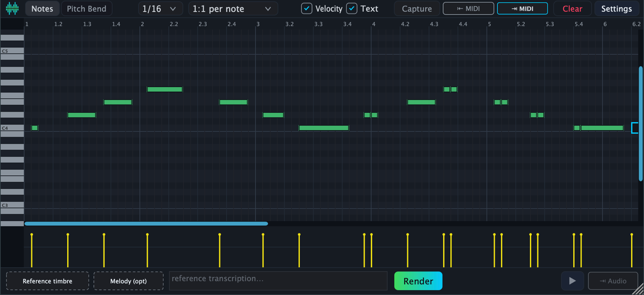This screenshot has height=295, width=644.
Task: Switch to the Pitch Bend tab
Action: [87, 8]
